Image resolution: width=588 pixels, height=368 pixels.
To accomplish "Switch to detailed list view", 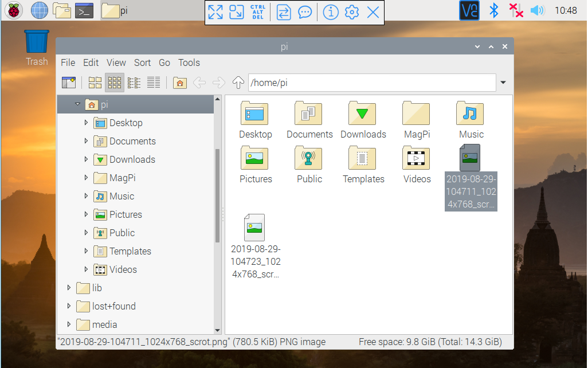I will pyautogui.click(x=153, y=82).
